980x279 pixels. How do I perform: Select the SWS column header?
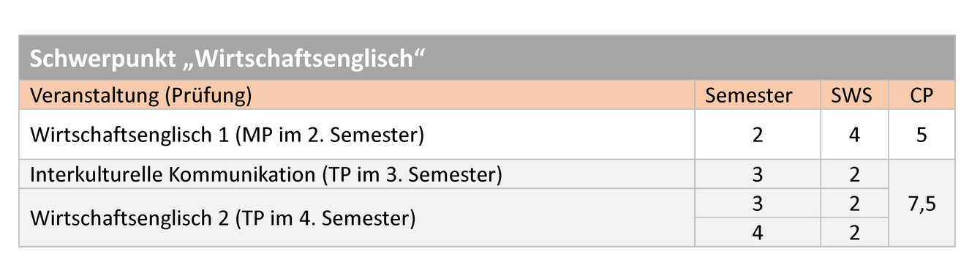click(x=853, y=95)
